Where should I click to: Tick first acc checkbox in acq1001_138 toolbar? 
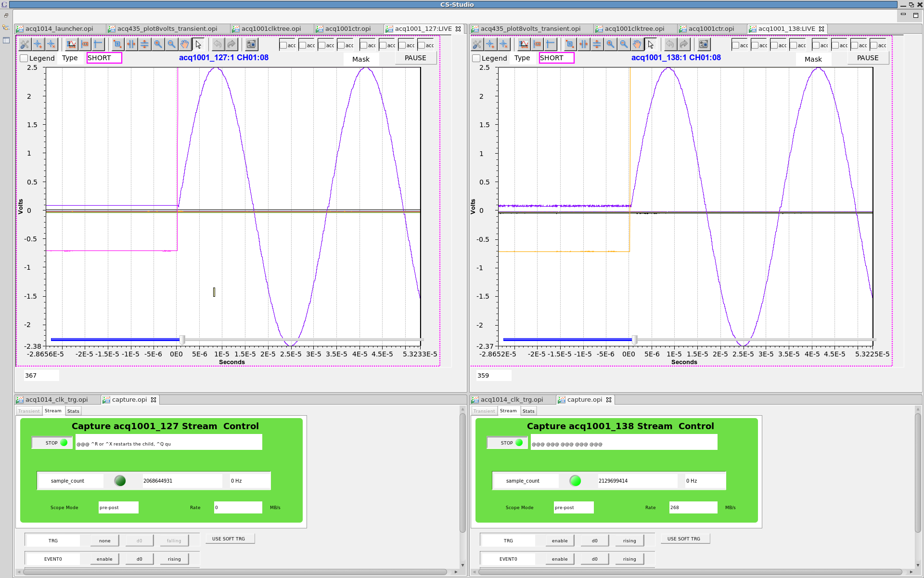(x=736, y=45)
